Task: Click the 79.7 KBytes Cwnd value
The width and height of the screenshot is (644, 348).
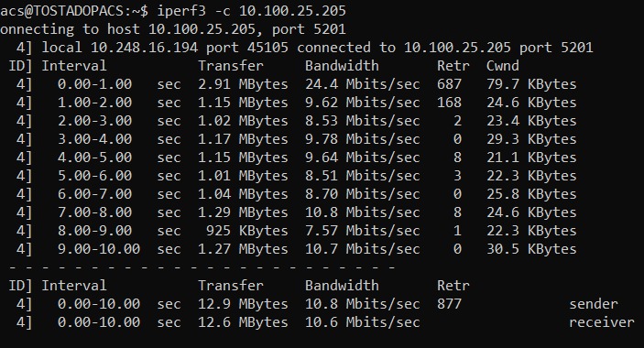Action: pos(531,84)
